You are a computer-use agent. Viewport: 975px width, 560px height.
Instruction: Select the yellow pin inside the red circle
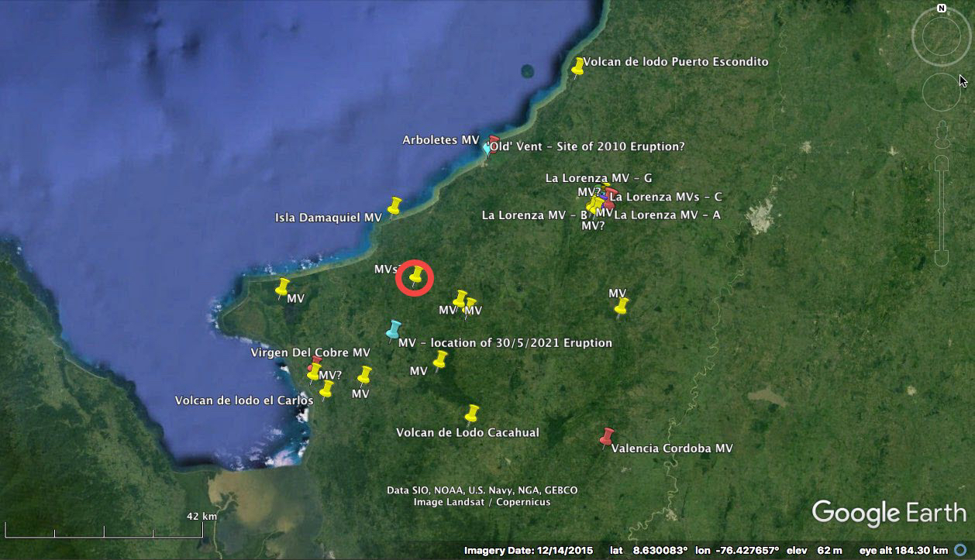pos(416,275)
